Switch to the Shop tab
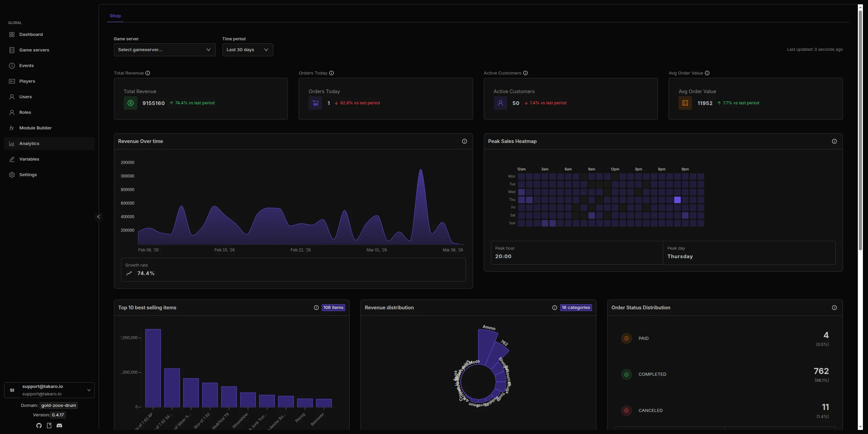Image resolution: width=868 pixels, height=434 pixels. tap(116, 16)
